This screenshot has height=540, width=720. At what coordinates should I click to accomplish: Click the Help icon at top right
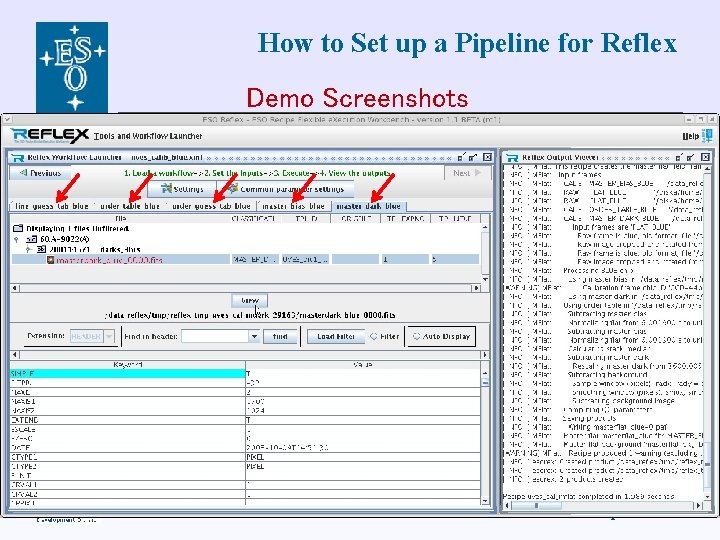pyautogui.click(x=707, y=135)
